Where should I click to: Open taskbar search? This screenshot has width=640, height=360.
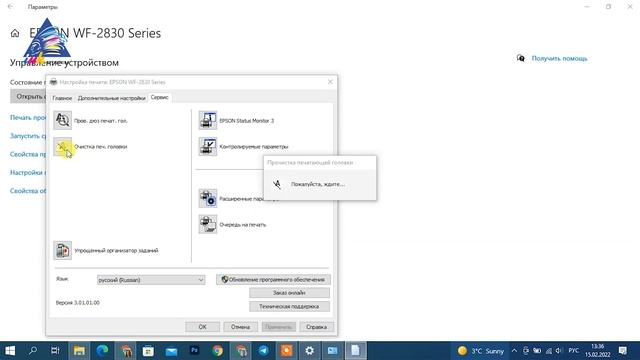coord(33,351)
